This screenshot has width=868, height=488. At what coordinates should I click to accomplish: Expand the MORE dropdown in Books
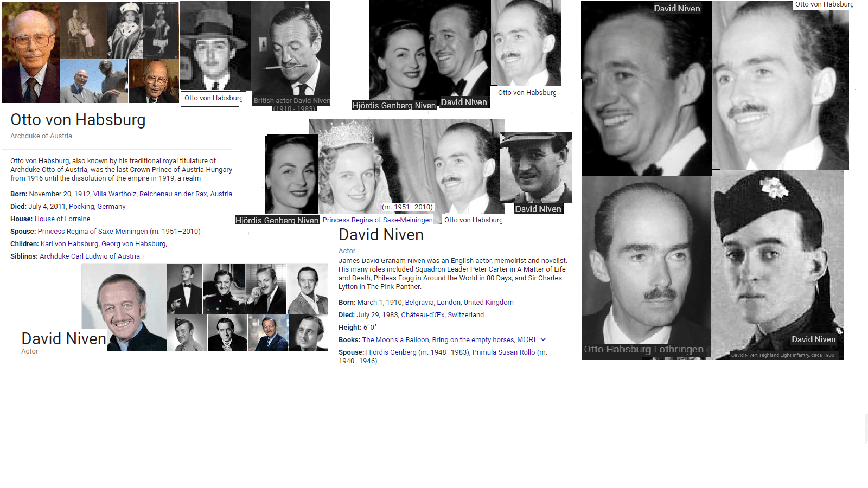point(531,340)
